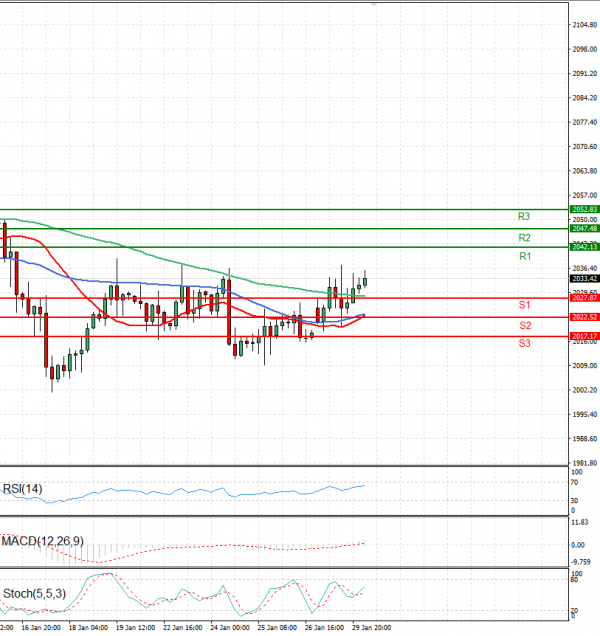Image resolution: width=600 pixels, height=636 pixels.
Task: Select the R3 resistance label
Action: (524, 217)
